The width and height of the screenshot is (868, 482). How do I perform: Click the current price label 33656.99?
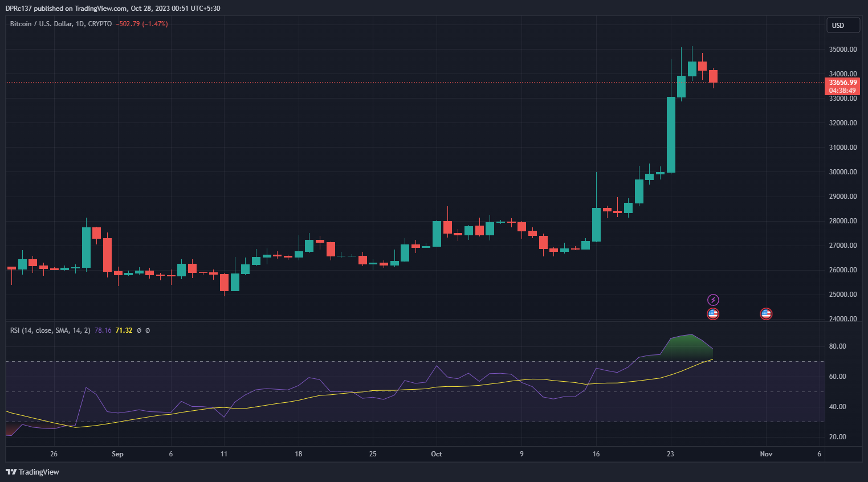pyautogui.click(x=842, y=83)
